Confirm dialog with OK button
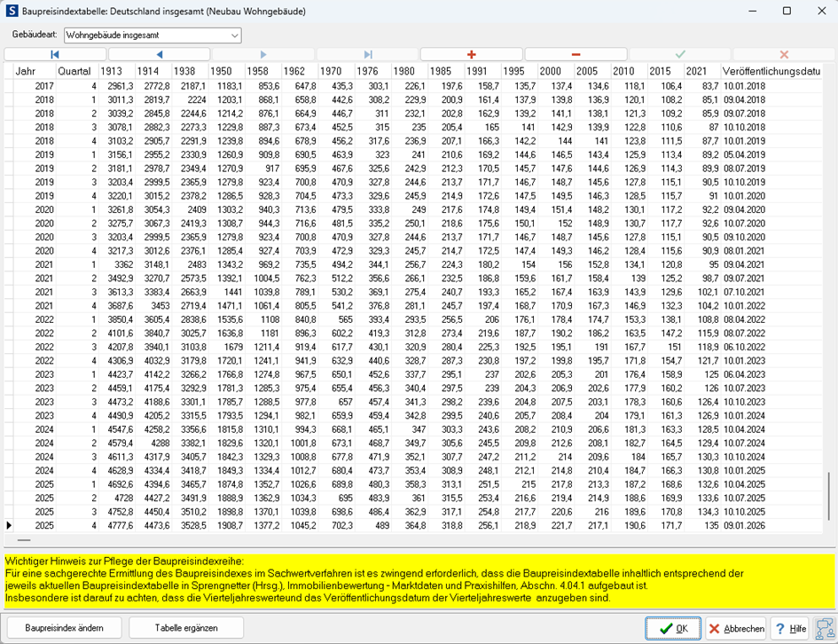 [673, 628]
